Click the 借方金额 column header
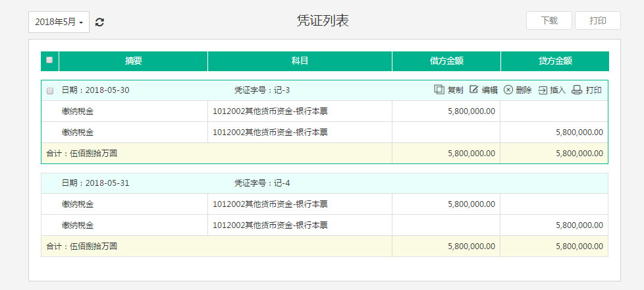The width and height of the screenshot is (644, 290). (446, 61)
